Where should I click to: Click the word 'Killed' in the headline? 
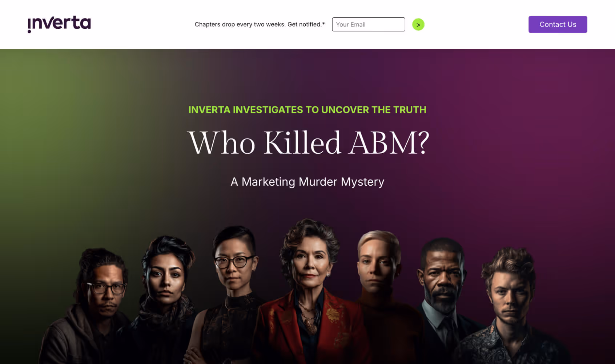(x=302, y=142)
